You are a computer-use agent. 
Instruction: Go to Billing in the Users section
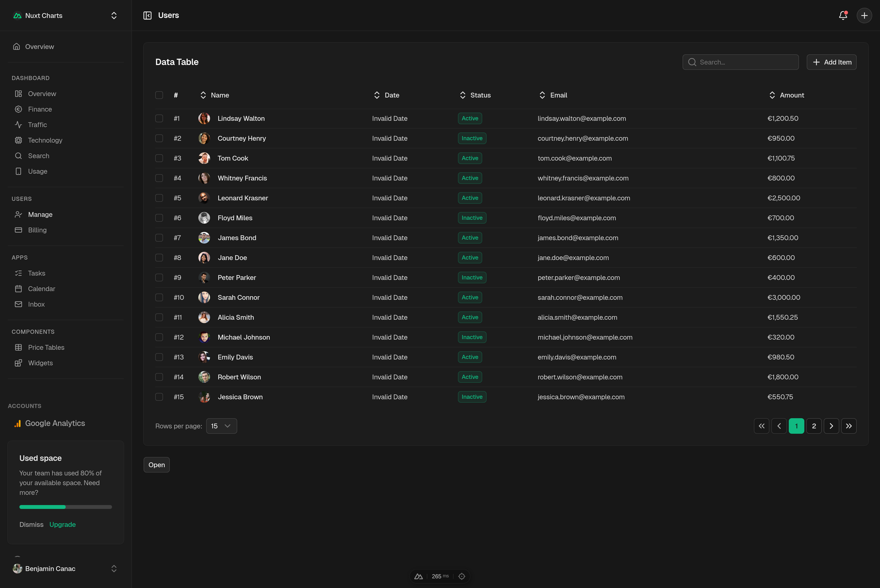[x=37, y=230]
